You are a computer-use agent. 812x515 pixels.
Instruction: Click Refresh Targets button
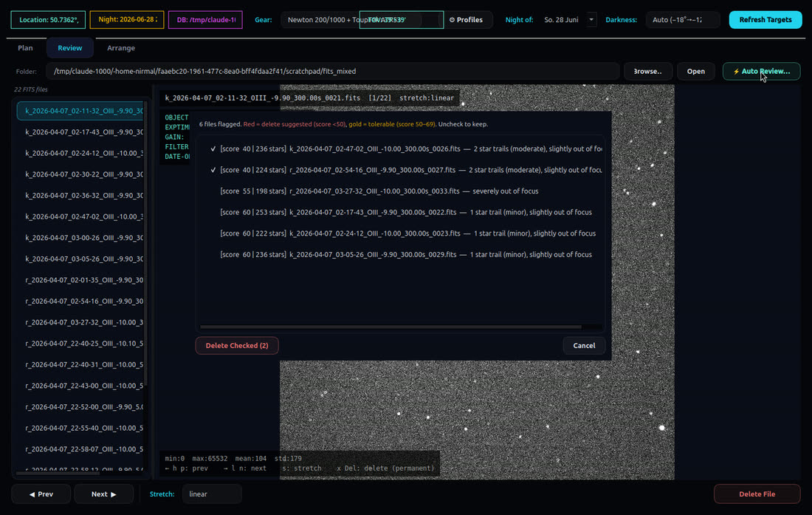coord(765,20)
